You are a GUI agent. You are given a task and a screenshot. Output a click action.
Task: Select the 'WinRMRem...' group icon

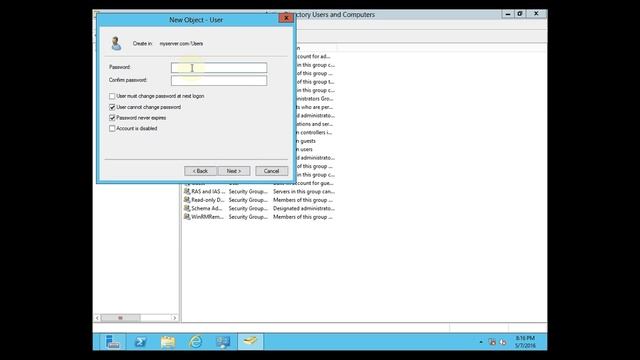point(187,217)
